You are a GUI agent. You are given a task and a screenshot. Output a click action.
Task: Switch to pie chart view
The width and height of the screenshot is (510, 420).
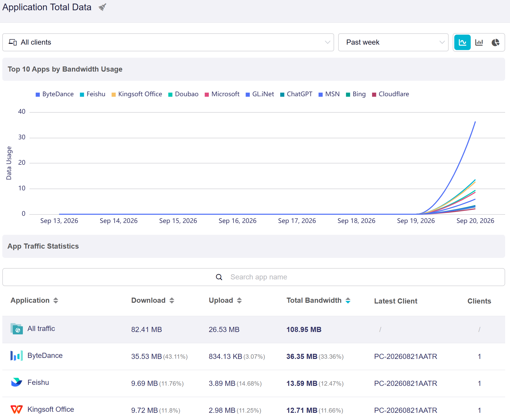click(x=495, y=42)
